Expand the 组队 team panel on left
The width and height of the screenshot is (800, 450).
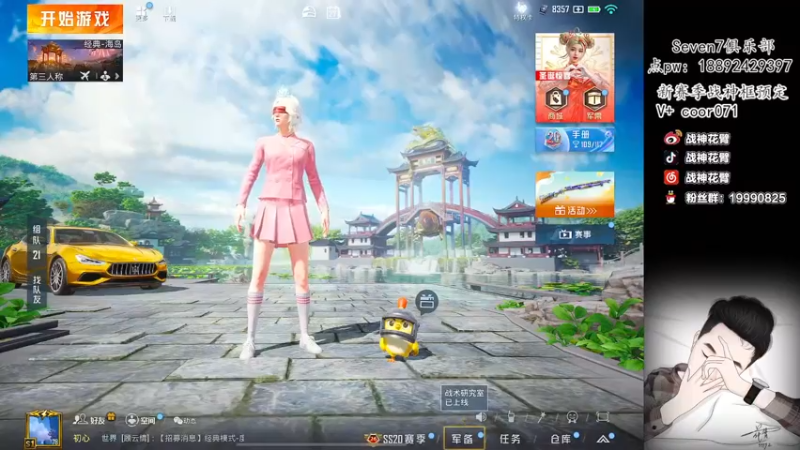point(37,242)
